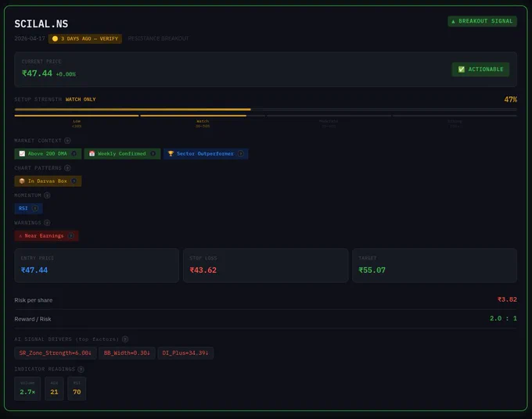The image size is (532, 419).
Task: Select the Sector Outperformer chip
Action: pos(206,153)
